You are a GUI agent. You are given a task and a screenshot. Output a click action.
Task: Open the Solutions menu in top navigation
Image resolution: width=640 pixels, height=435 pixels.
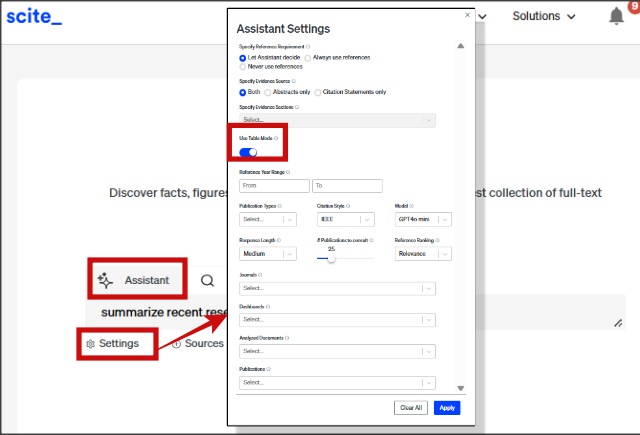[544, 17]
